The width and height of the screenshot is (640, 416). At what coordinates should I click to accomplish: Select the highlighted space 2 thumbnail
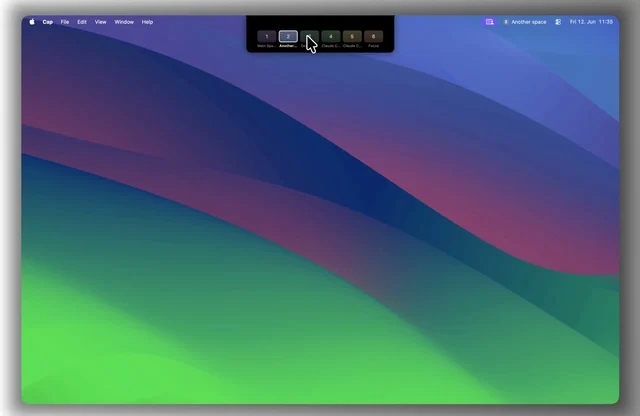pyautogui.click(x=288, y=36)
